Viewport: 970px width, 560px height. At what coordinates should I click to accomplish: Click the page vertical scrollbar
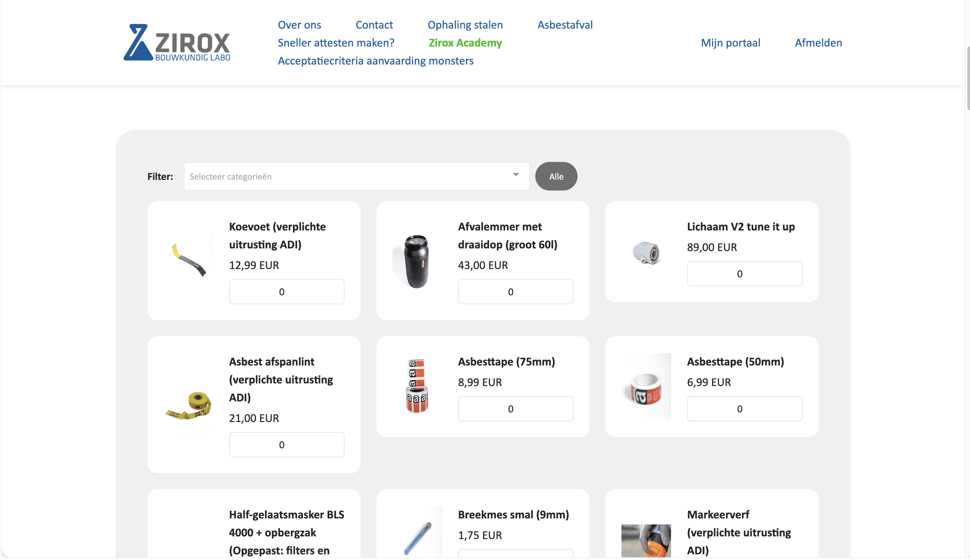(x=967, y=77)
